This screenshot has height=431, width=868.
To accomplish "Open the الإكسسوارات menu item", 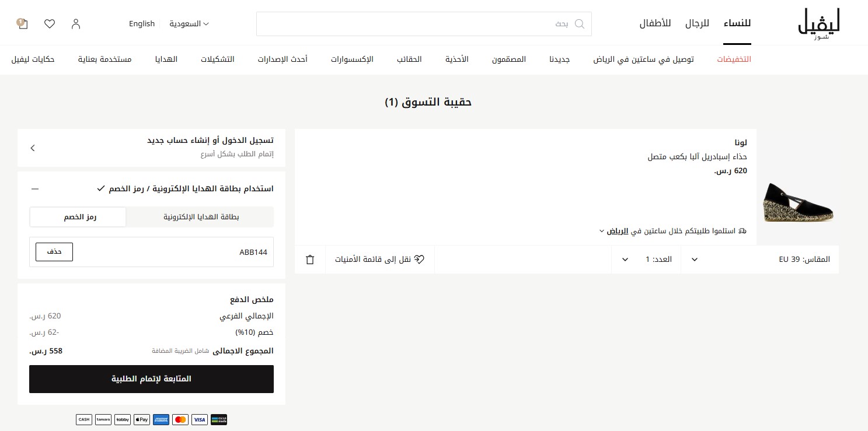I will (x=352, y=59).
